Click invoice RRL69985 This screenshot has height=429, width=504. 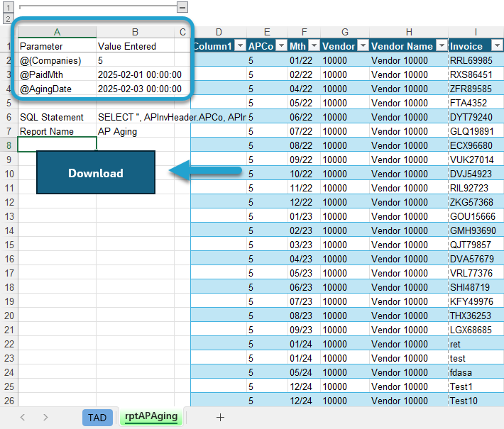[x=476, y=60]
